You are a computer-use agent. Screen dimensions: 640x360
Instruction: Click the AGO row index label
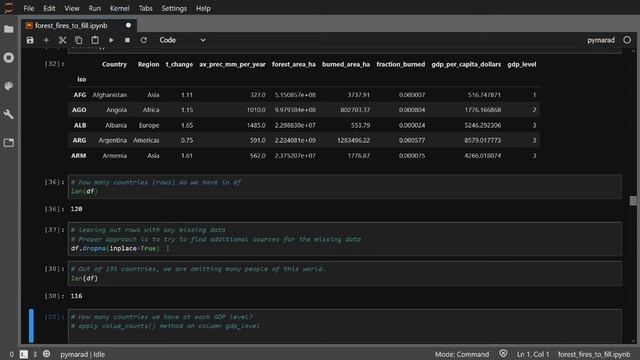79,110
